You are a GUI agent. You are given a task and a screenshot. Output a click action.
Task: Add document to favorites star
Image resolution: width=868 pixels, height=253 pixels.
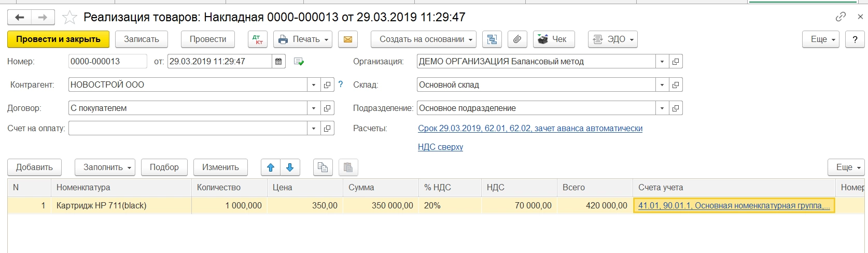pos(69,18)
